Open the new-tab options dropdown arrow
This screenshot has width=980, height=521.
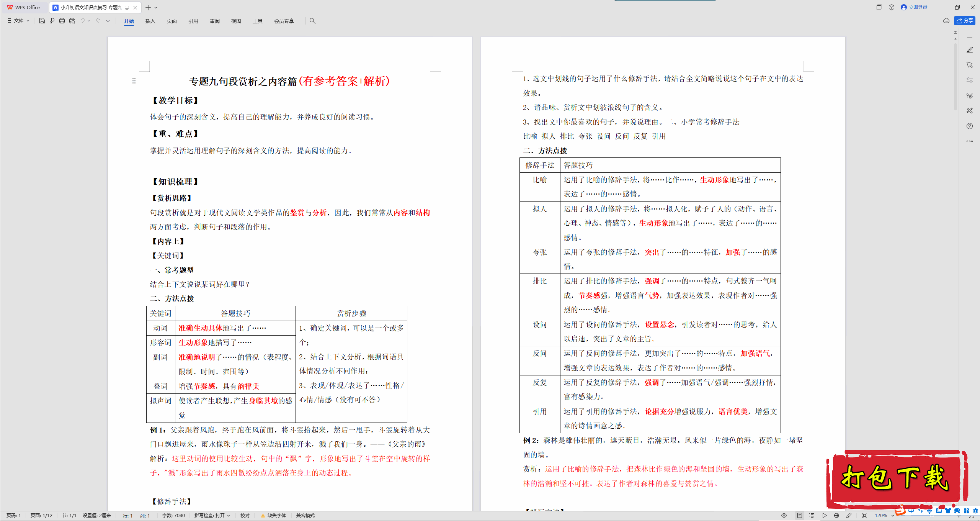click(x=156, y=8)
